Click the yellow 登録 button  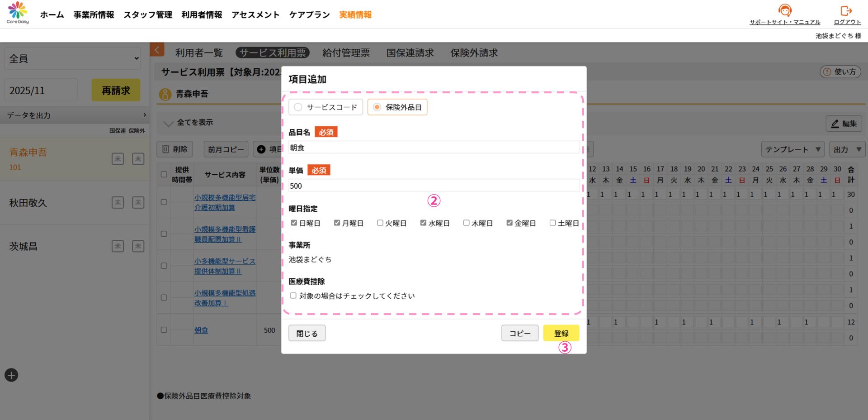point(561,333)
